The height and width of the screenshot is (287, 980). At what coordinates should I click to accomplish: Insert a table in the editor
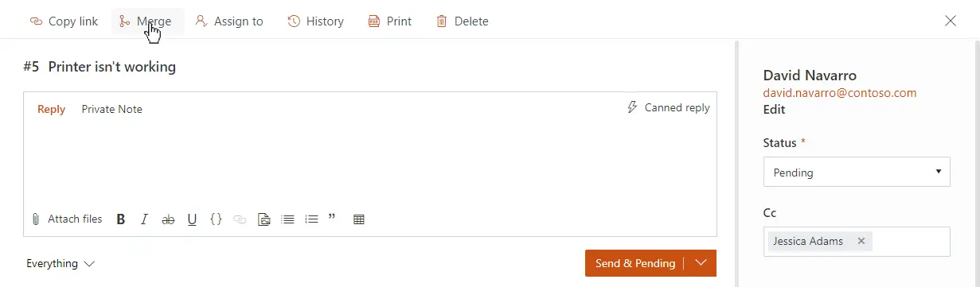[359, 219]
